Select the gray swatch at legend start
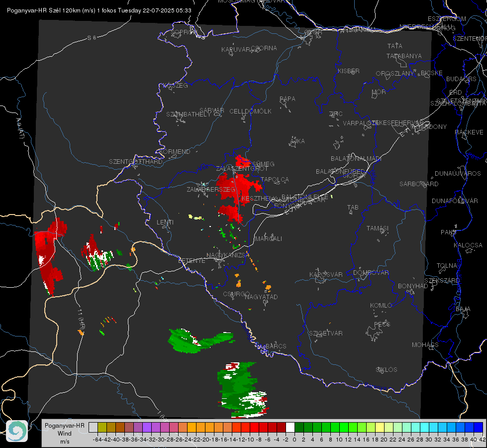This screenshot has height=448, width=487. click(93, 427)
